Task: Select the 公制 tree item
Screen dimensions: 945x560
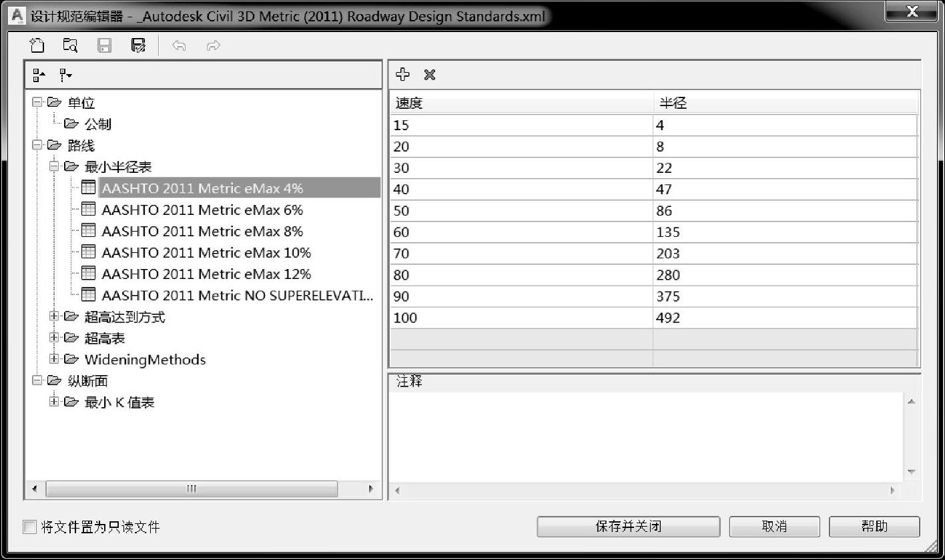Action: (x=98, y=124)
